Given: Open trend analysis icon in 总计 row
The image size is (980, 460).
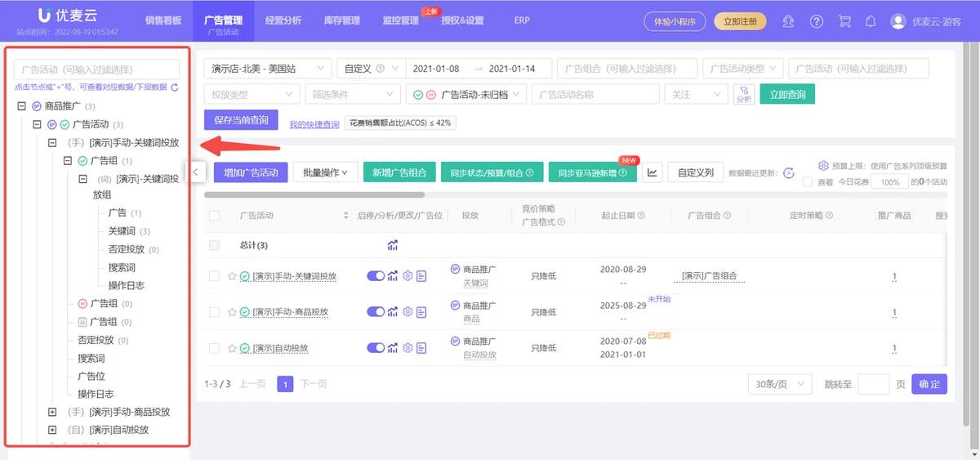Looking at the screenshot, I should [393, 245].
